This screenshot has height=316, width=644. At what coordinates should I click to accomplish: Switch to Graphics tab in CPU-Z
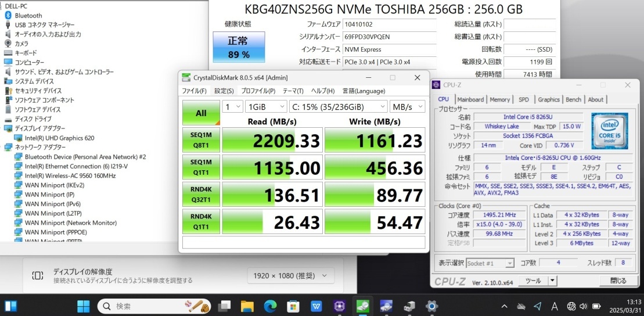(549, 99)
